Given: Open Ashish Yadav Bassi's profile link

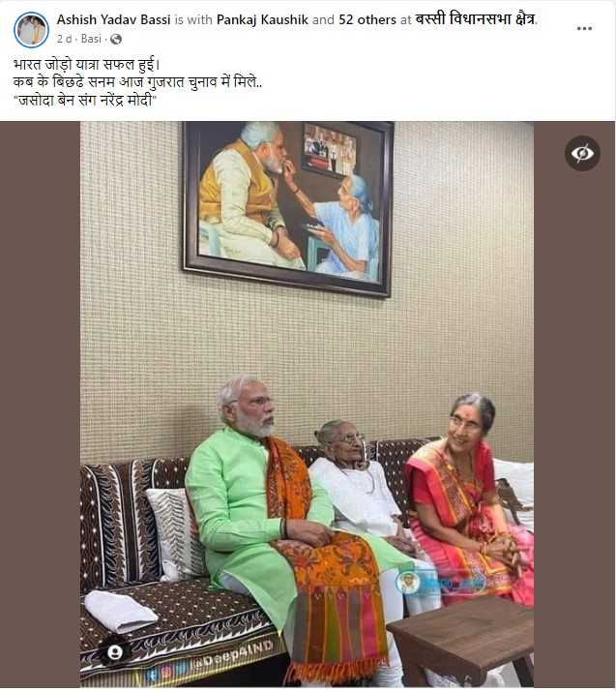Looking at the screenshot, I should tap(113, 19).
